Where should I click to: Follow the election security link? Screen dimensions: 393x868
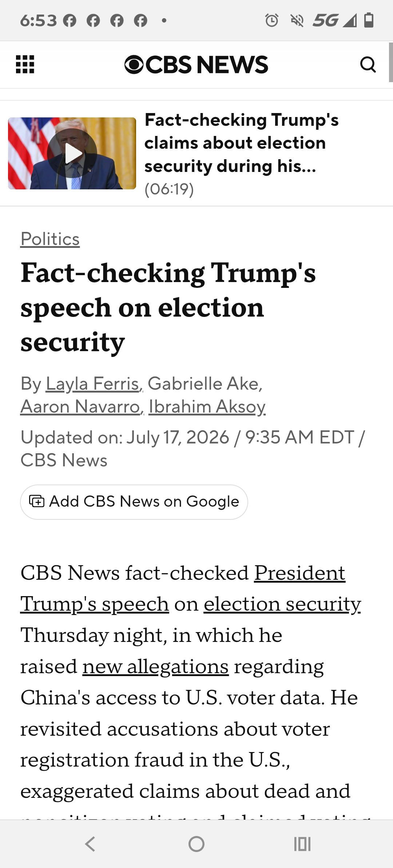coord(282,604)
